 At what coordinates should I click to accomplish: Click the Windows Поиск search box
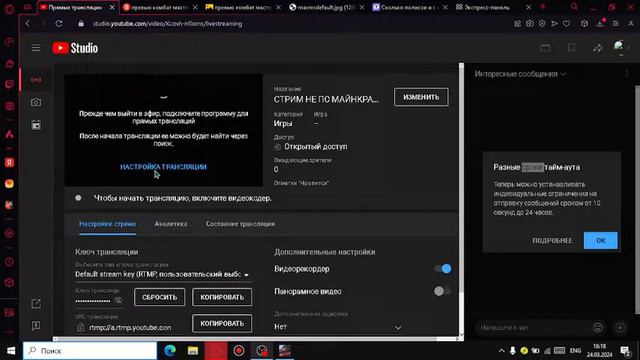pos(90,351)
